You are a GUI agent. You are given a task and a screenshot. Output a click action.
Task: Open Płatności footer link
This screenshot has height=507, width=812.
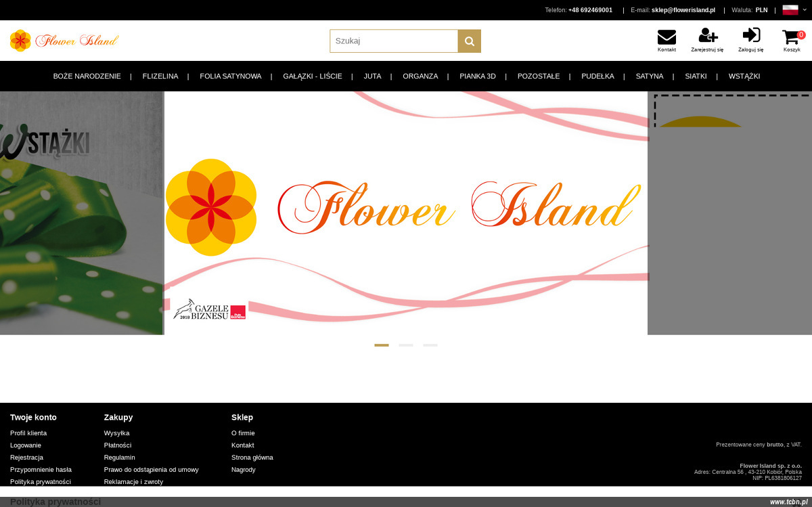point(118,445)
